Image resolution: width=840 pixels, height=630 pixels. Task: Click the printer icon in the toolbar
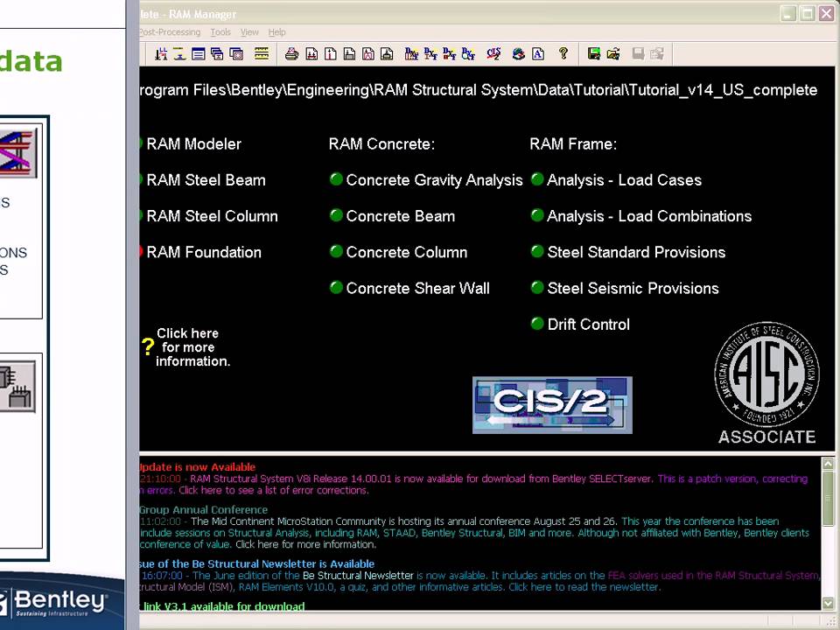pos(291,53)
